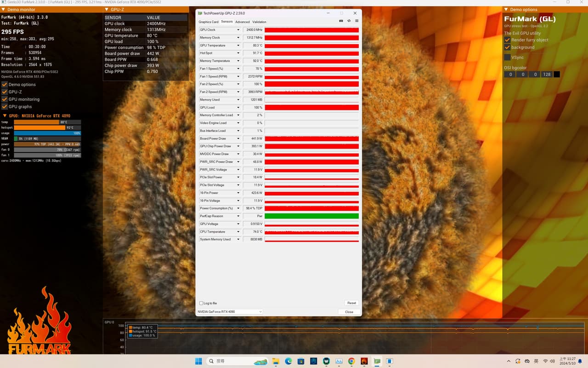Open the NVIDIA GeForce RTX 4090 device selector
The height and width of the screenshot is (368, 588).
coord(230,312)
